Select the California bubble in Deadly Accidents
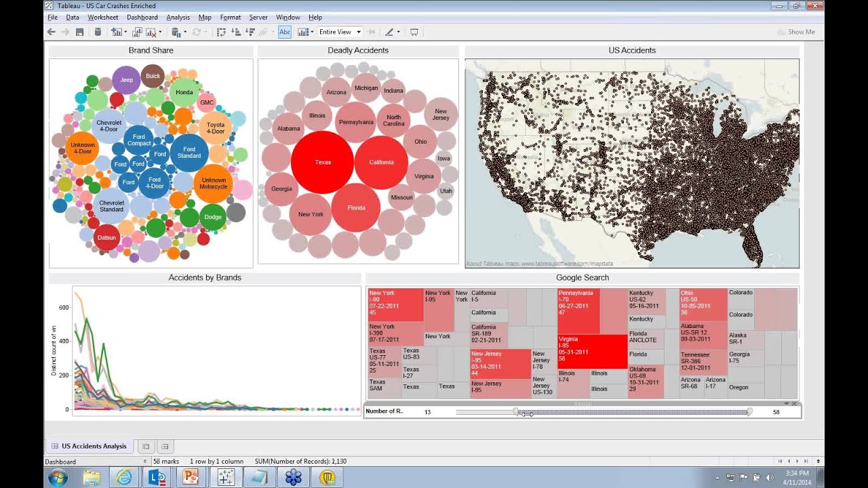This screenshot has height=488, width=868. pyautogui.click(x=381, y=163)
